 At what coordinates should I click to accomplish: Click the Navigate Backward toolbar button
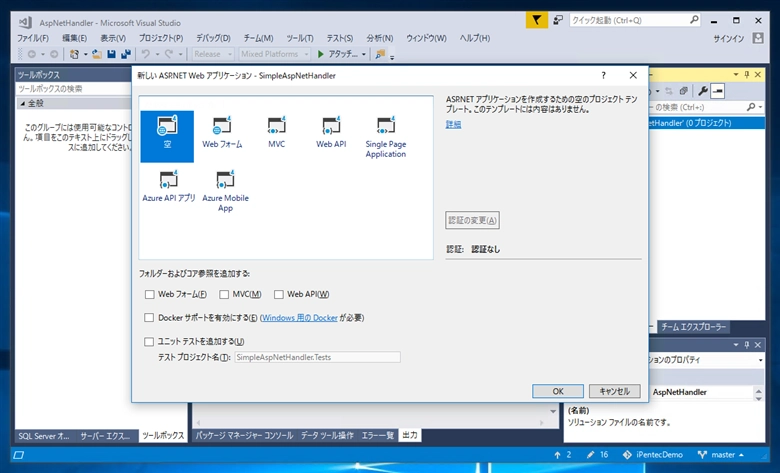tap(32, 54)
